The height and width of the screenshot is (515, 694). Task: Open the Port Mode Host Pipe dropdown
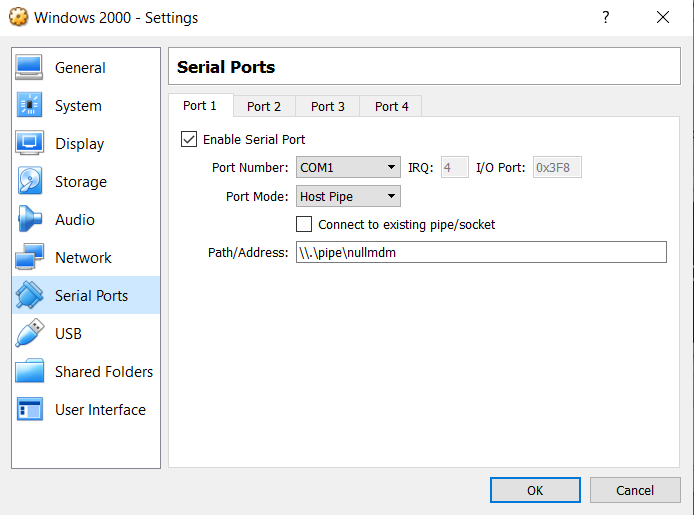coord(348,196)
